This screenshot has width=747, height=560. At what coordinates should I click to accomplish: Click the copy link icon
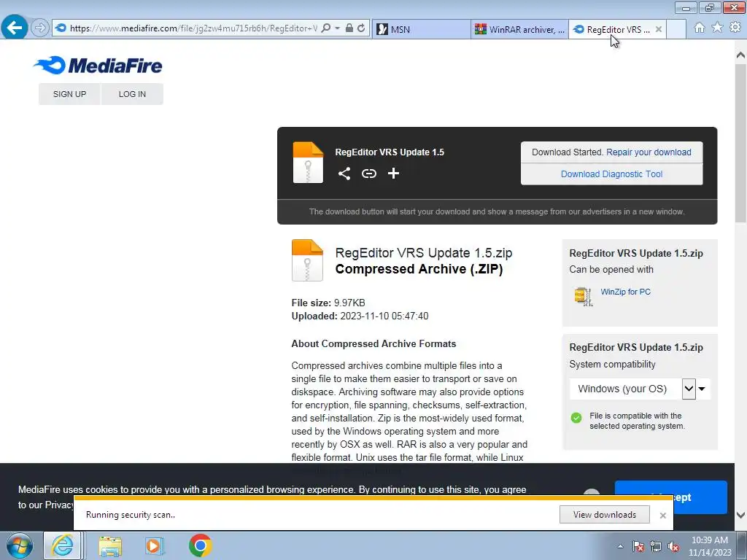[368, 174]
